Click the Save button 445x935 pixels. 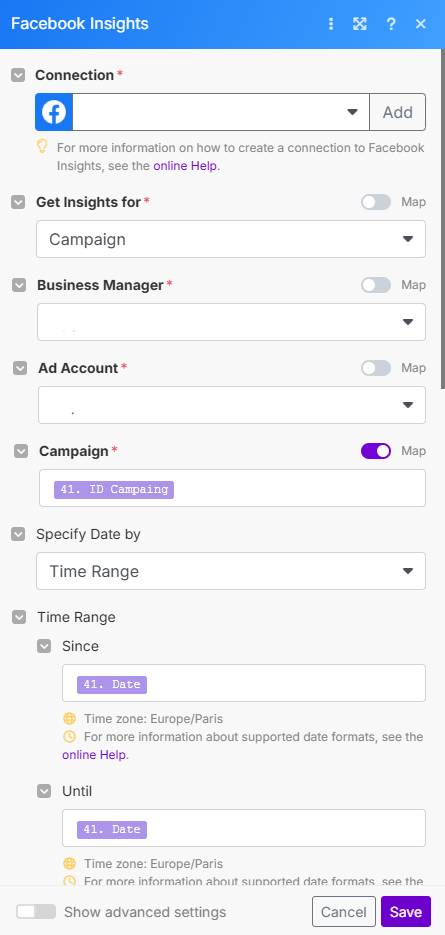[406, 912]
